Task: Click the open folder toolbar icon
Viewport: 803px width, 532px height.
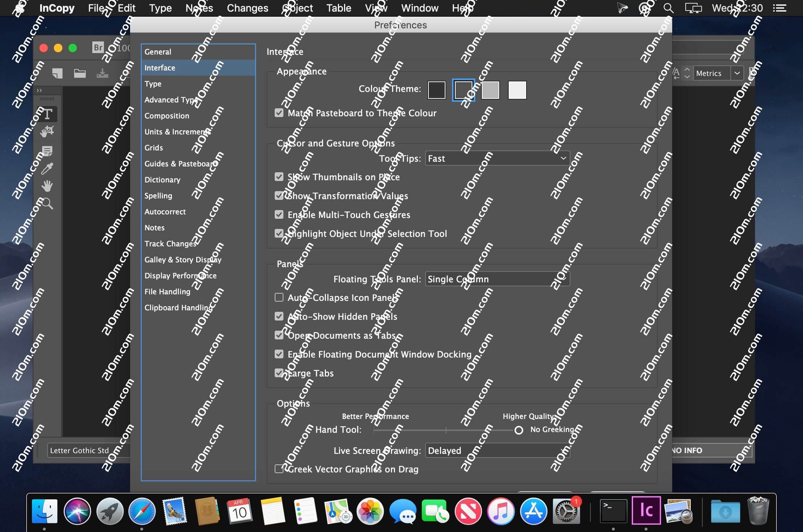Action: click(x=80, y=73)
